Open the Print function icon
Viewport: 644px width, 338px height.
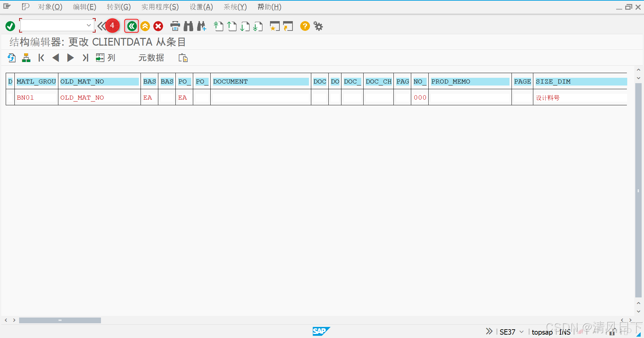[x=175, y=26]
